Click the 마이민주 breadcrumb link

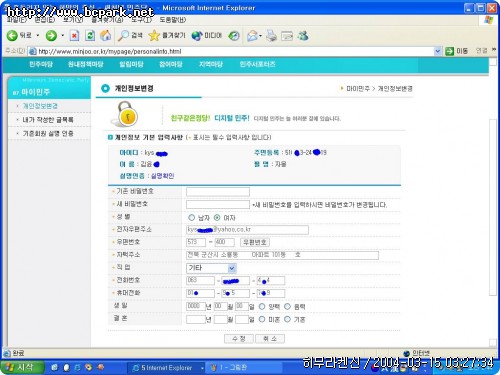tap(358, 89)
